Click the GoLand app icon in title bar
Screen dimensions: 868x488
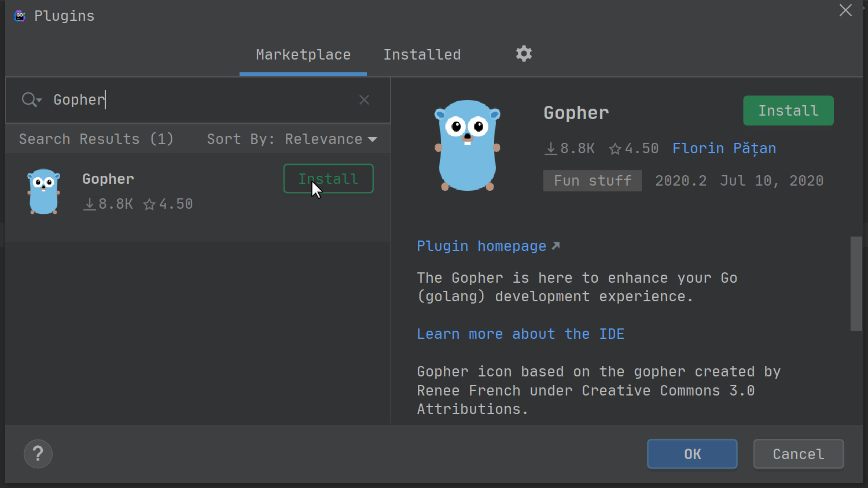pyautogui.click(x=20, y=16)
